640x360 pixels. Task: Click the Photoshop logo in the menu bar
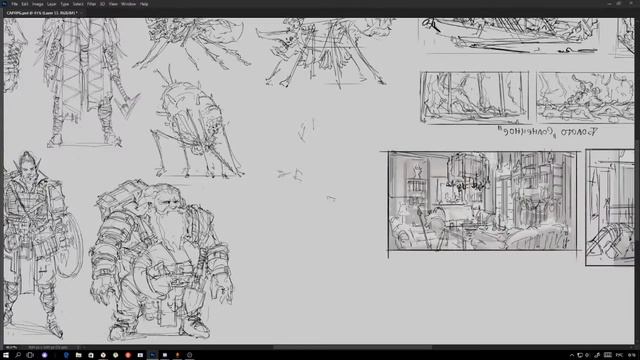click(4, 4)
